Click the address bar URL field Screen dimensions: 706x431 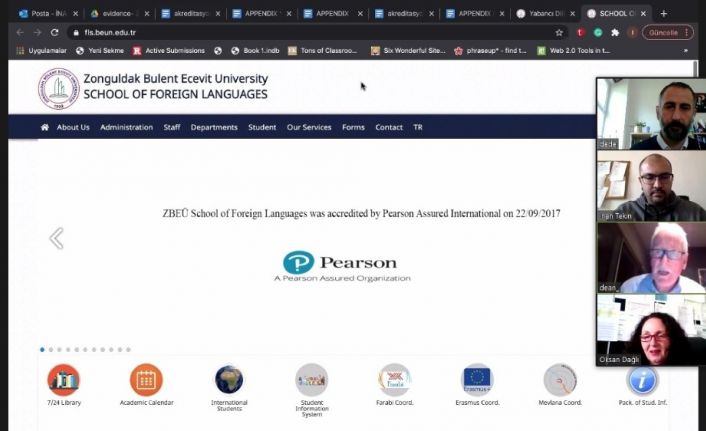pyautogui.click(x=315, y=32)
